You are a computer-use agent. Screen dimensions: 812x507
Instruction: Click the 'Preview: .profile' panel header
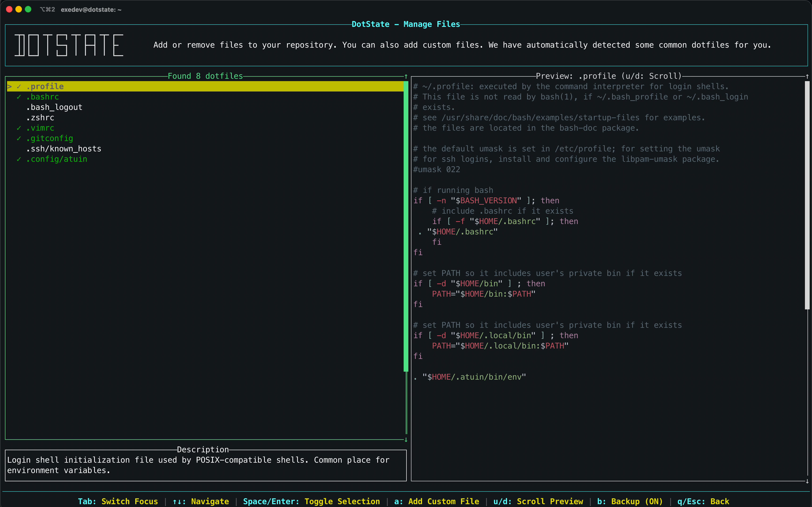point(608,76)
